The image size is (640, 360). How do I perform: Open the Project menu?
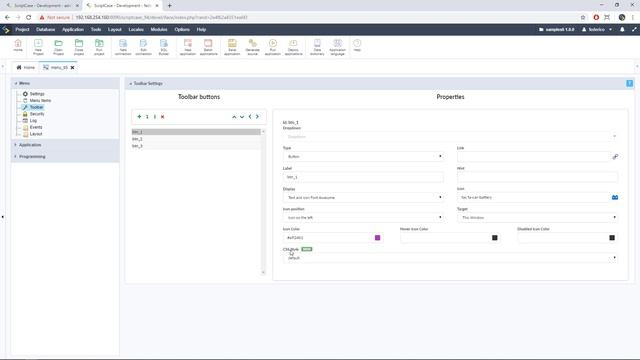(x=22, y=29)
